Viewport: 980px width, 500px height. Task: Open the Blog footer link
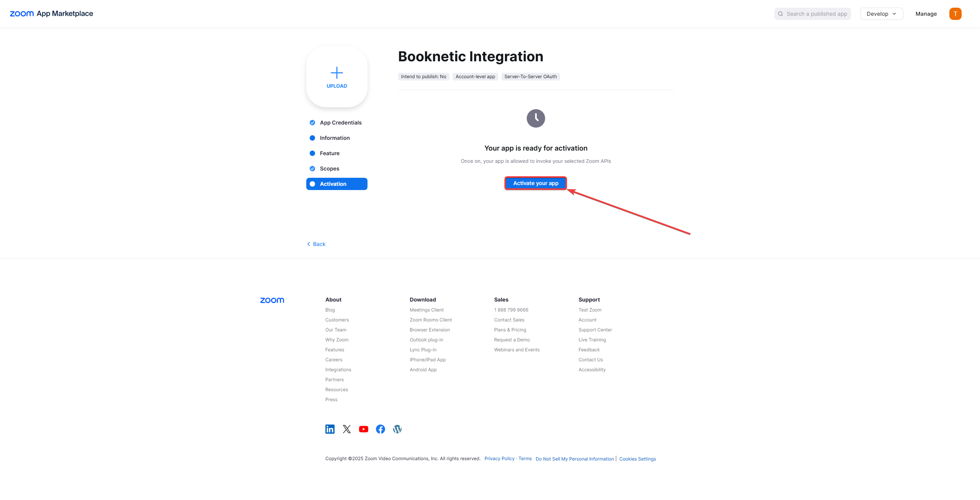[x=330, y=310]
